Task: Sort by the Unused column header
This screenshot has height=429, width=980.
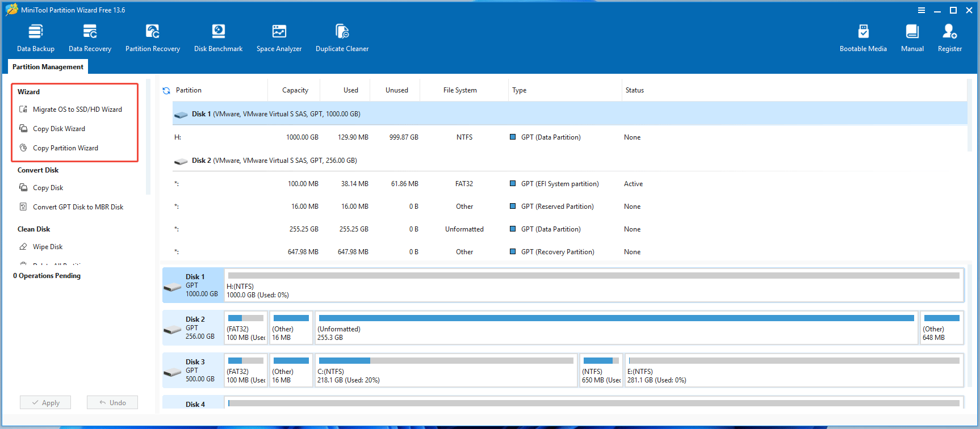Action: [x=397, y=90]
